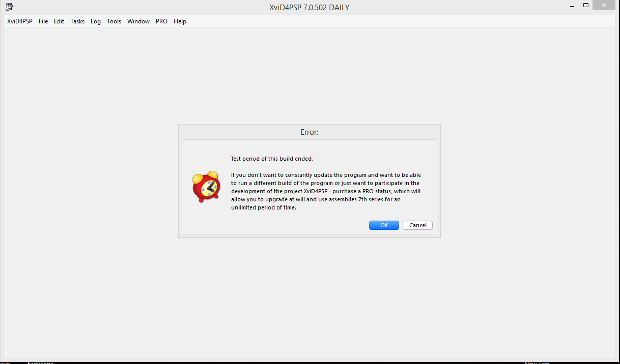Open the PRO menu
Viewport: 620px width, 364px height.
point(161,21)
